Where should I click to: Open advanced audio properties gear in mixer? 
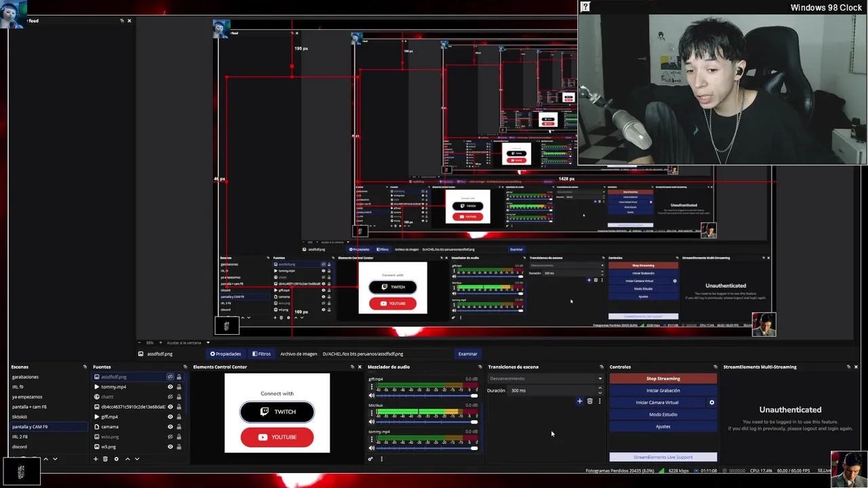370,459
